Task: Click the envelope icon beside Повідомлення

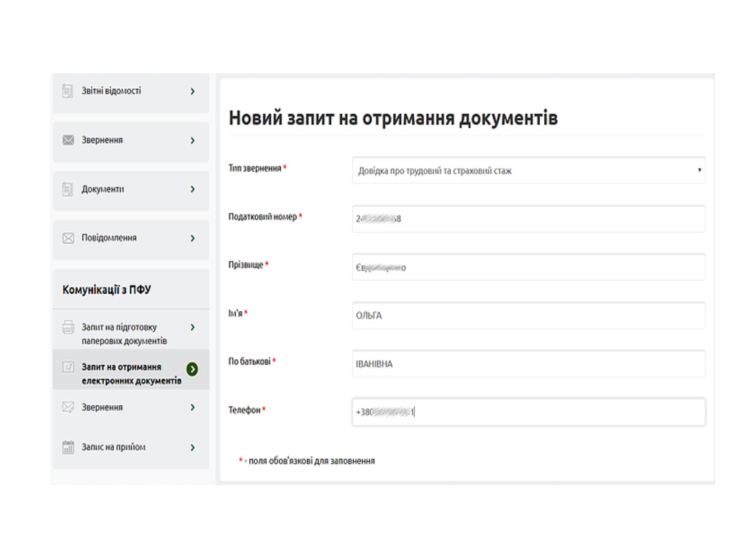Action: [68, 238]
